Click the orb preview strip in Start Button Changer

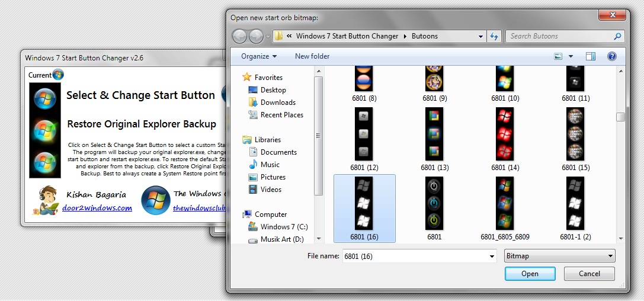point(45,130)
